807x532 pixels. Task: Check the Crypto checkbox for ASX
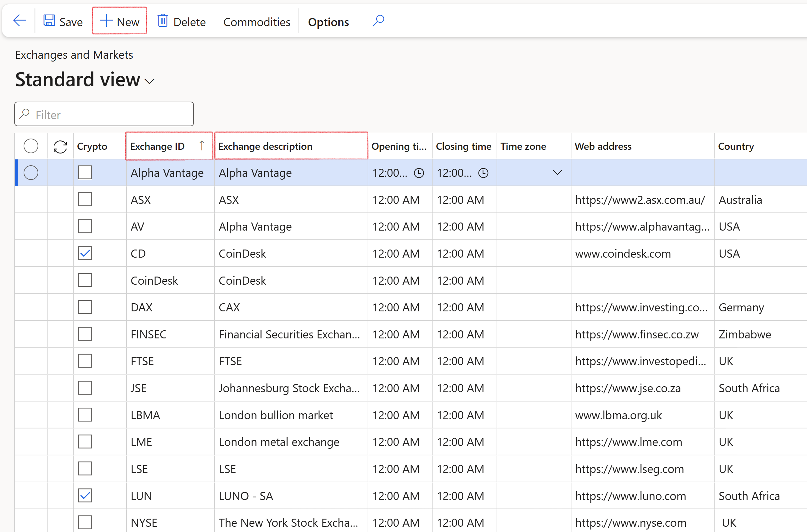tap(85, 199)
